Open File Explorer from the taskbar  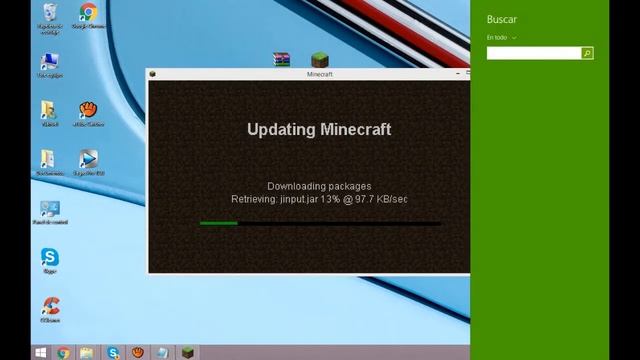pos(86,353)
